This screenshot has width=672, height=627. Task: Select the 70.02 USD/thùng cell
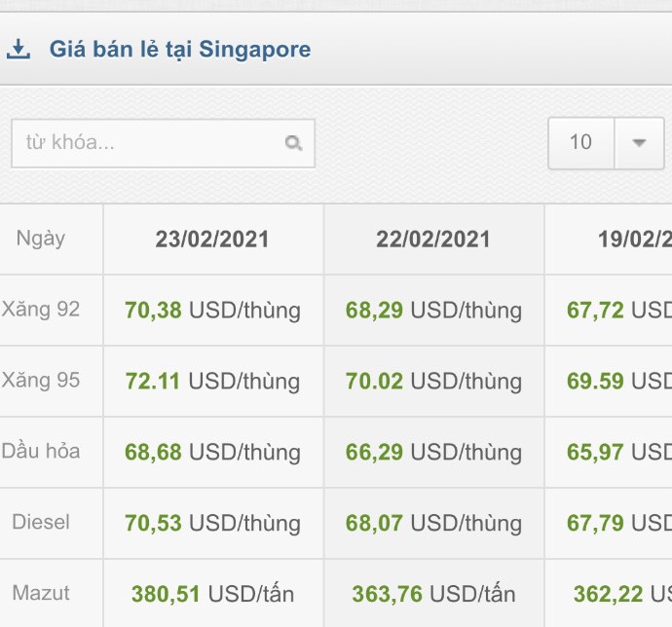433,381
